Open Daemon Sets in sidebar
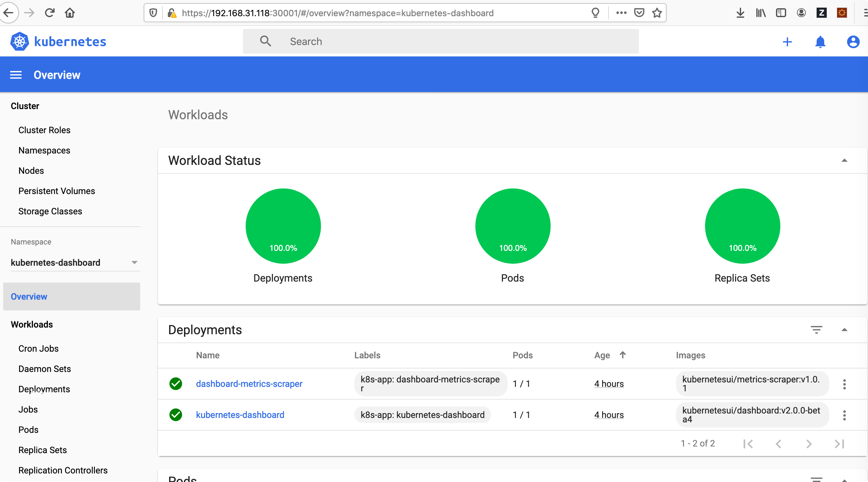The height and width of the screenshot is (482, 868). [44, 368]
